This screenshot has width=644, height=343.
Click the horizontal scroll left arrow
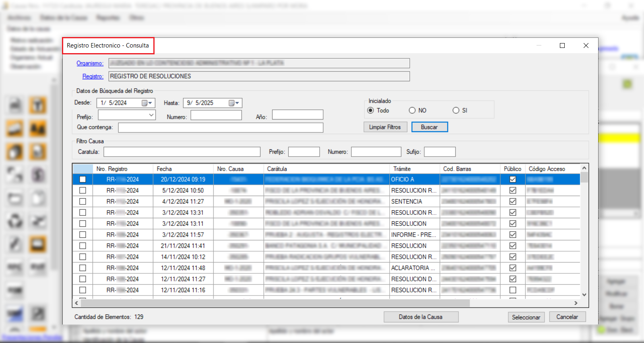point(76,303)
